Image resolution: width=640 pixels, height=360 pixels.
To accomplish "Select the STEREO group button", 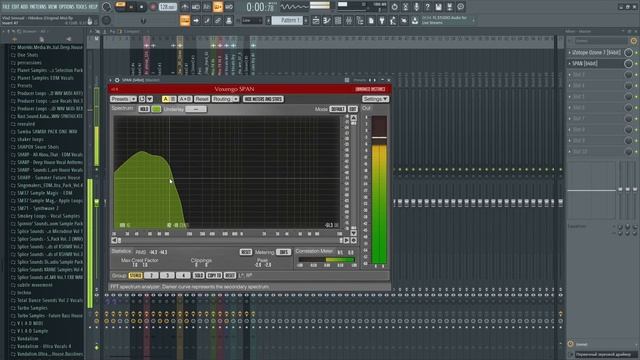I will coord(136,276).
